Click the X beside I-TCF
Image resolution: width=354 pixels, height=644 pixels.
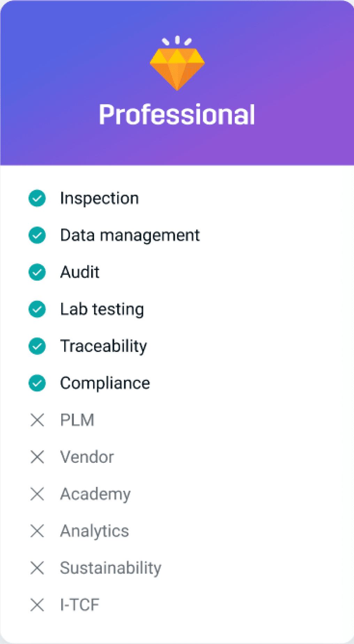37,605
